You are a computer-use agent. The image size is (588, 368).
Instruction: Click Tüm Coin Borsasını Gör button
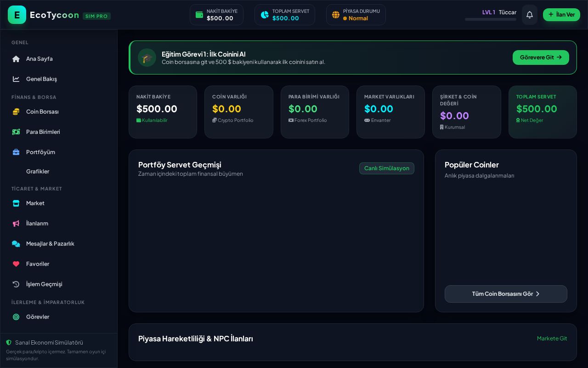pyautogui.click(x=506, y=294)
